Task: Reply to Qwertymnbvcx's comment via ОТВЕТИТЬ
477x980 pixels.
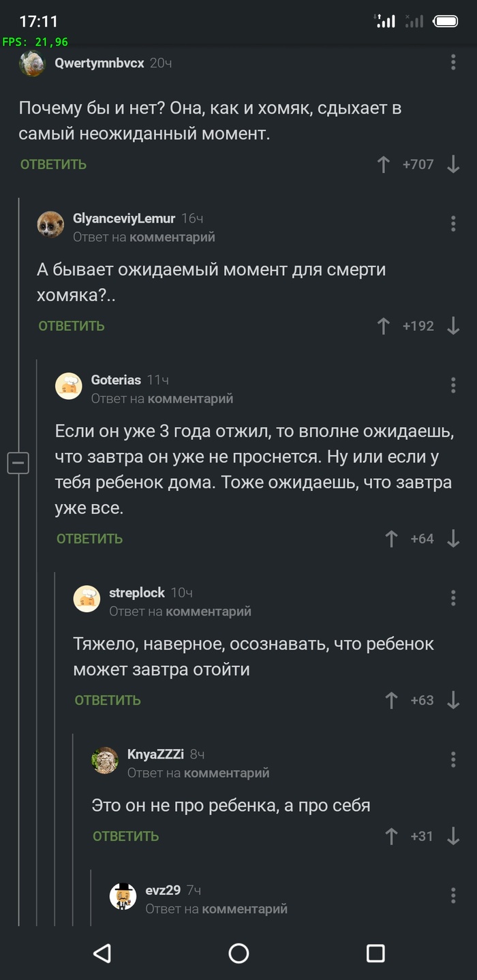Action: coord(53,164)
